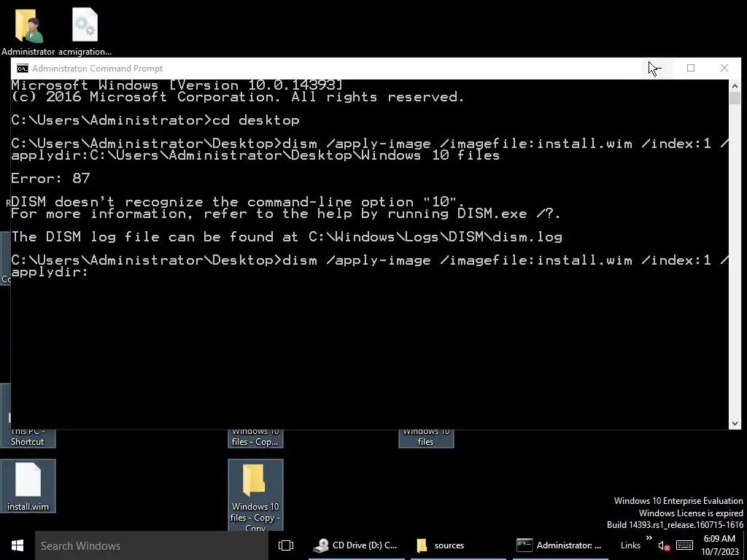Click the Administrator: Command Prompt title text
Viewport: 747px width, 560px height.
pyautogui.click(x=97, y=69)
